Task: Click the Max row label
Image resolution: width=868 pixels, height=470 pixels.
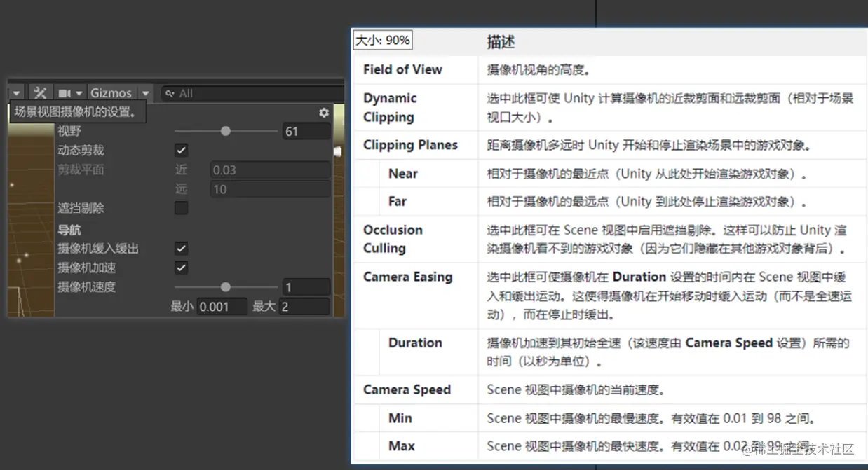Action: (x=402, y=445)
